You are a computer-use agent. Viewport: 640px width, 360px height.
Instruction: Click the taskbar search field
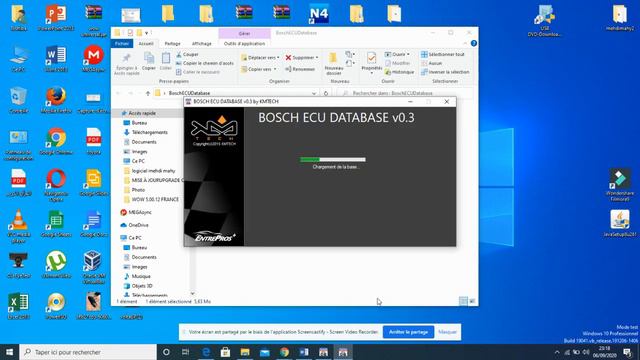tap(88, 352)
